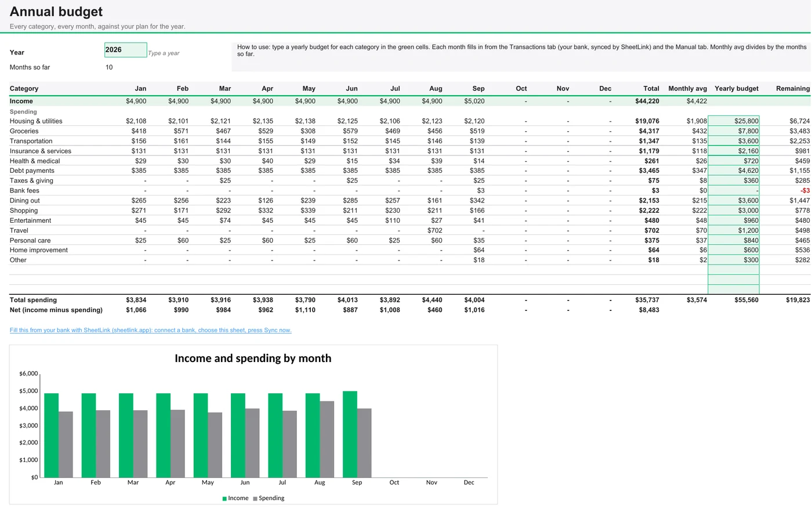The image size is (812, 514).
Task: Click the September income value $5,020
Action: [x=474, y=101]
